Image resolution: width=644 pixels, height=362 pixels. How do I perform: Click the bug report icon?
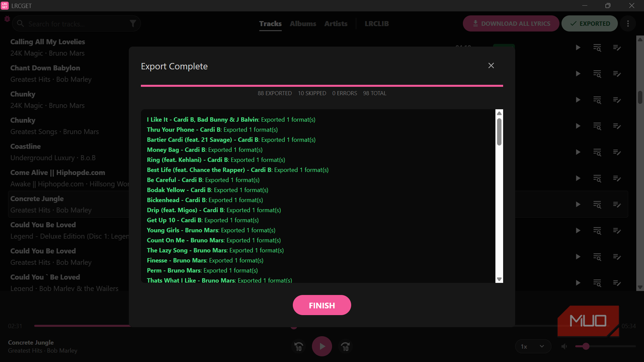point(7,19)
